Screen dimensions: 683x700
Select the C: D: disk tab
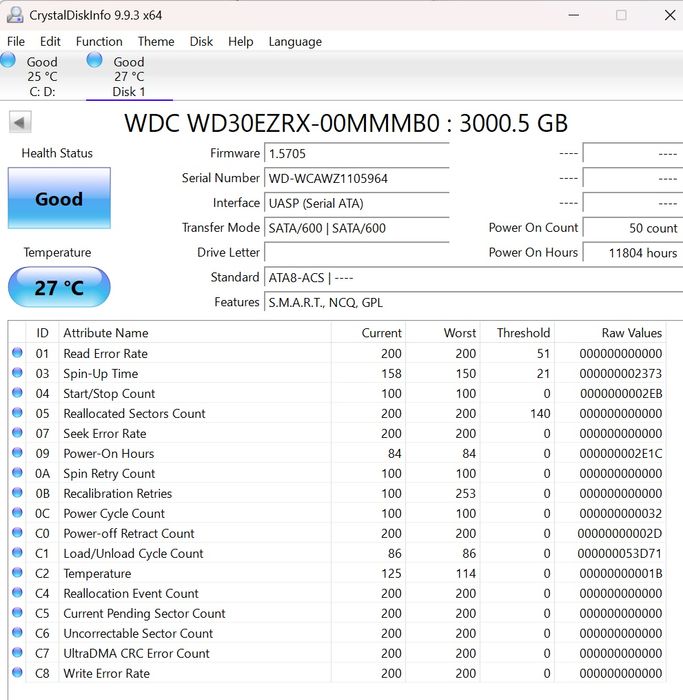pyautogui.click(x=42, y=76)
